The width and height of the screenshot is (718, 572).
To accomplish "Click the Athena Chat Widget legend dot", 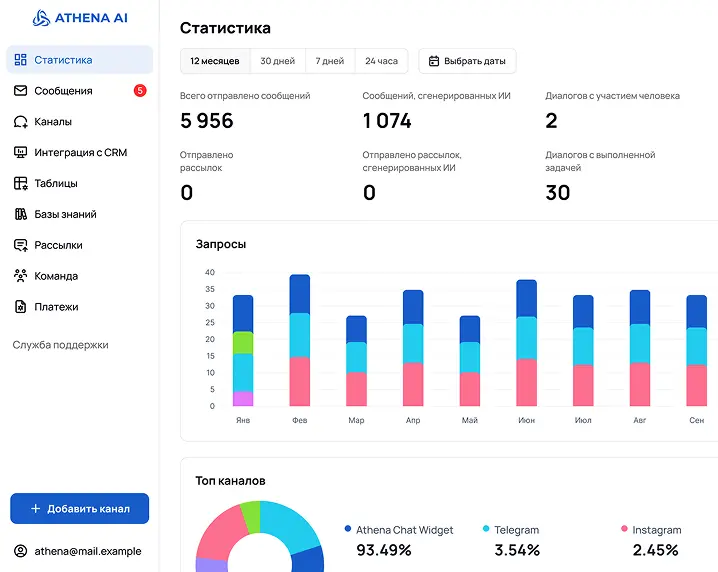I will coord(347,529).
